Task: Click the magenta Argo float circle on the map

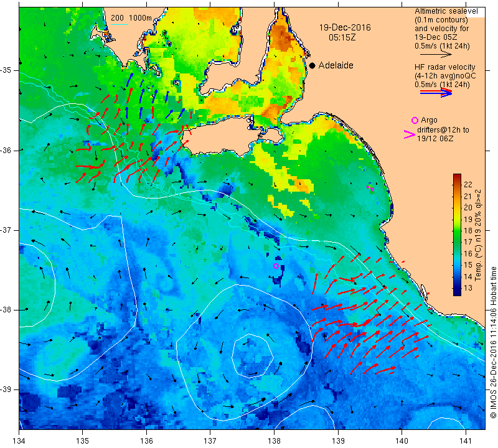Action: [x=276, y=266]
